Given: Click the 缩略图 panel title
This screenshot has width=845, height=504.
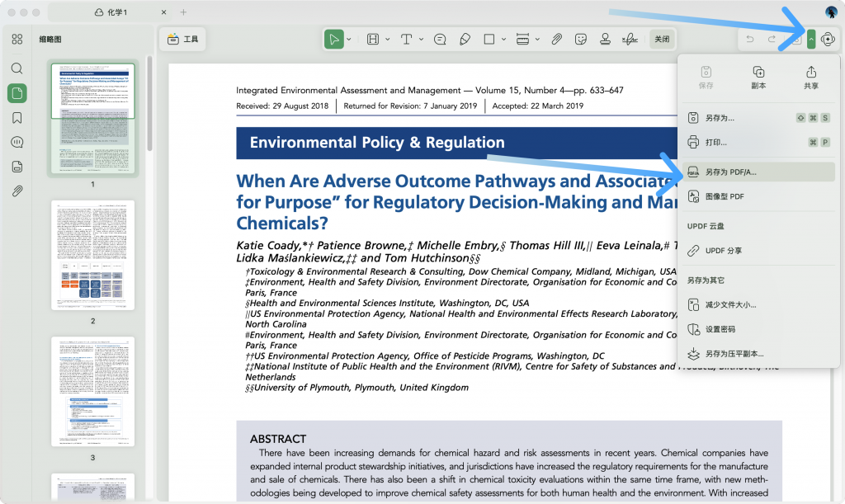Looking at the screenshot, I should (x=50, y=40).
